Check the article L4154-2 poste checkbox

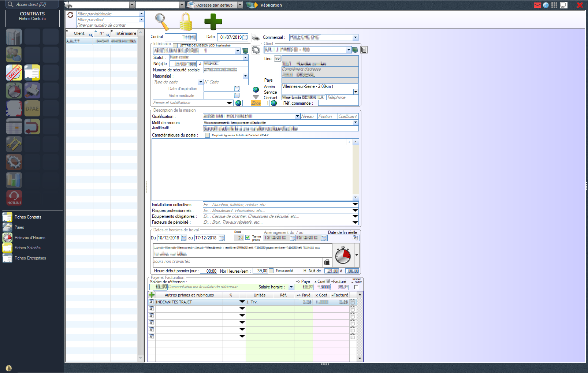point(208,135)
